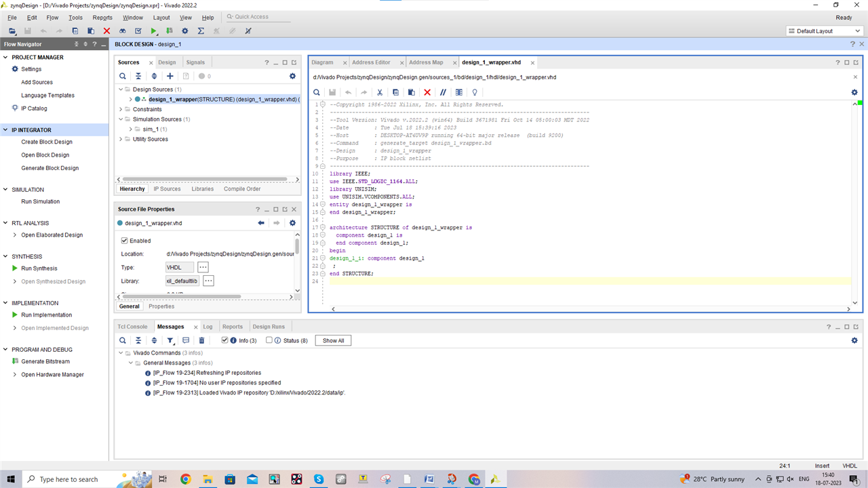
Task: Collapse all in the Sources panel toolbar
Action: coord(138,76)
